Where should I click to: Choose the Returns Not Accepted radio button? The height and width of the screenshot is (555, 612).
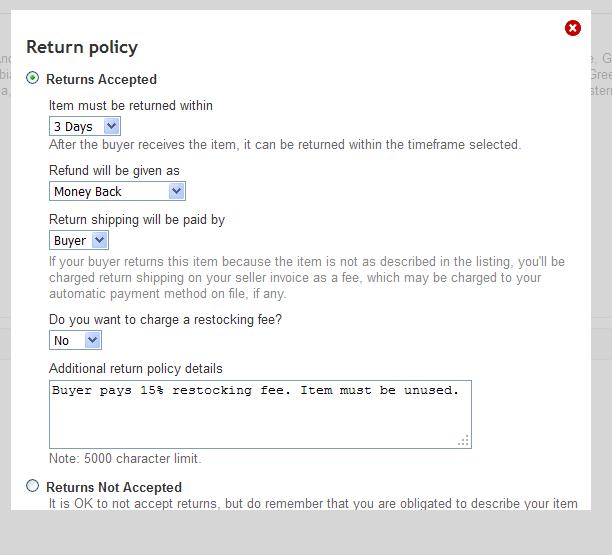33,486
